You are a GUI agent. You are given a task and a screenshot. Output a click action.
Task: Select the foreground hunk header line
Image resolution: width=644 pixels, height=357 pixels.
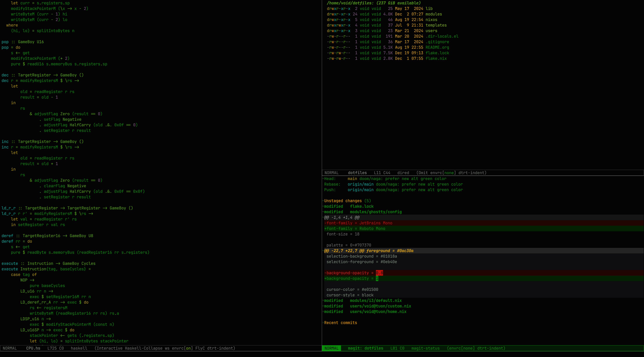pyautogui.click(x=369, y=251)
